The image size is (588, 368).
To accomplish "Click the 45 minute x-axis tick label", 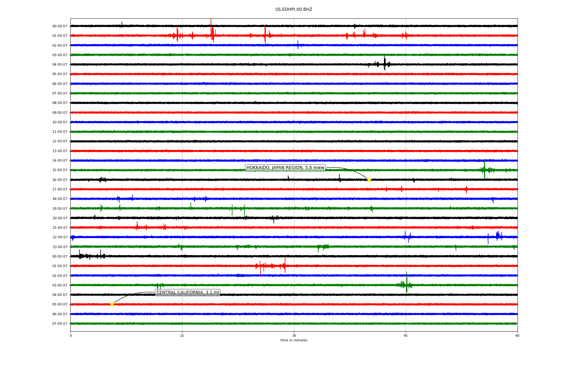I will (x=406, y=335).
